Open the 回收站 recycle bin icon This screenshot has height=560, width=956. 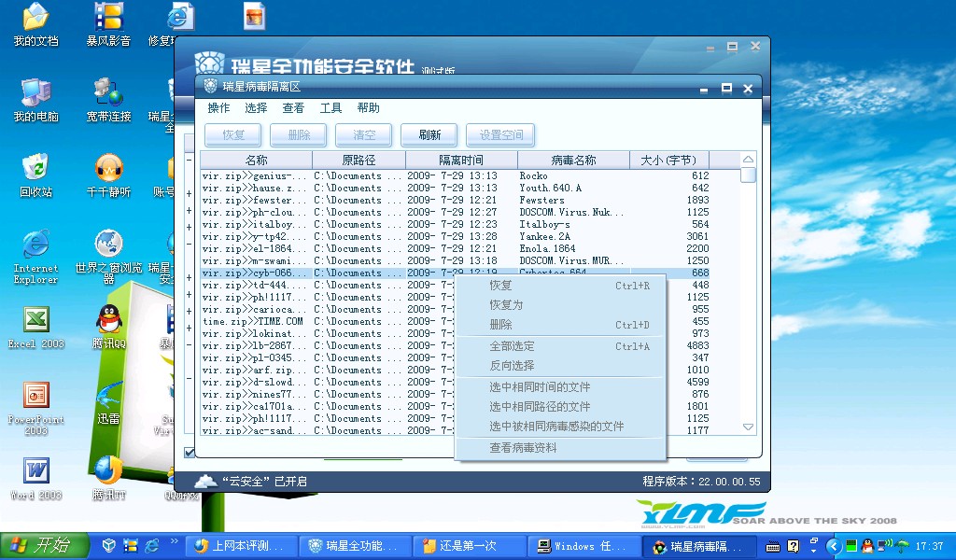[36, 176]
